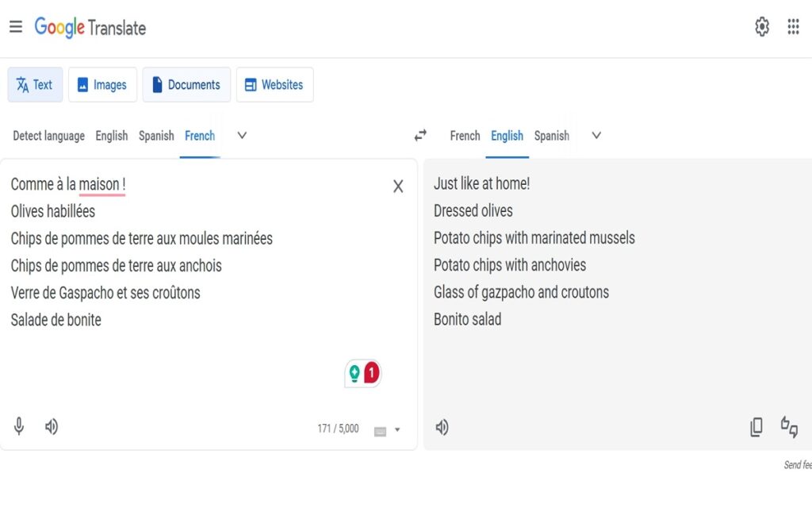Screen dimensions: 812x508
Task: Set source language to English
Action: click(111, 136)
